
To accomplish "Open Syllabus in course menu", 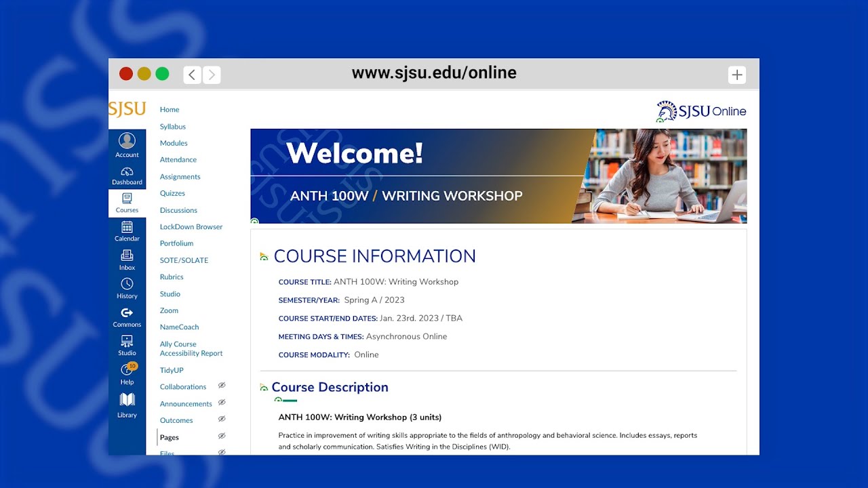I will pyautogui.click(x=173, y=127).
